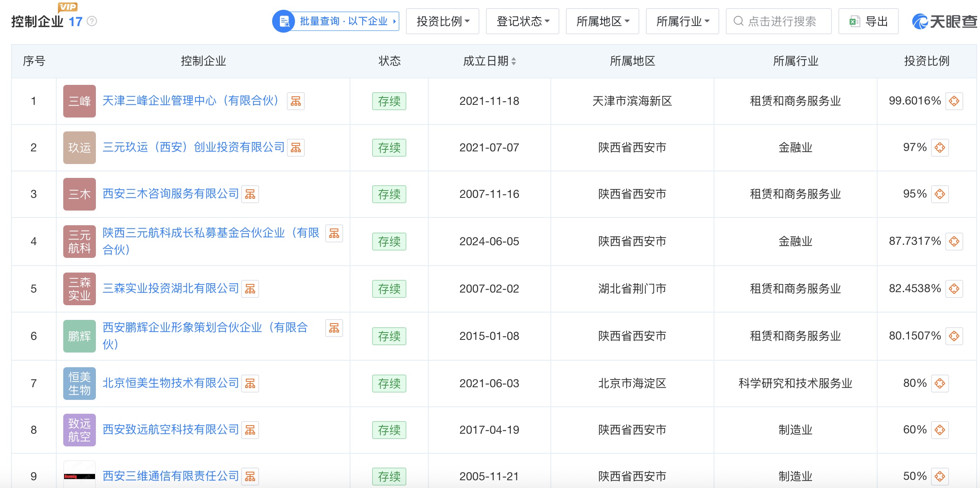This screenshot has height=488, width=980.
Task: Click the investment path icon next to 60%
Action: 940,430
